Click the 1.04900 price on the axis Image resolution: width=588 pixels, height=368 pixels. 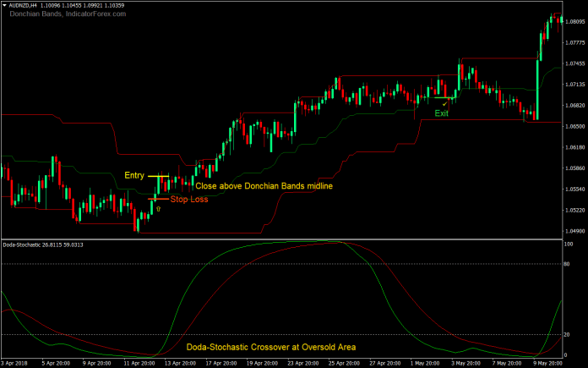[574, 231]
